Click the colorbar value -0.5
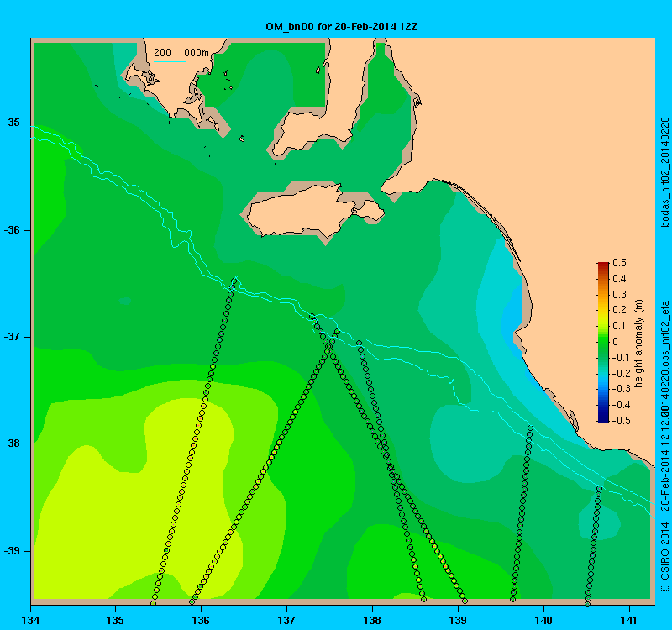The width and height of the screenshot is (672, 630). click(x=620, y=421)
